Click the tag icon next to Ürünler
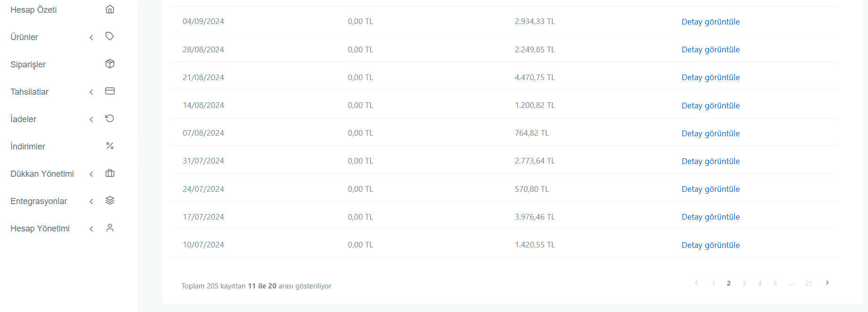Image resolution: width=868 pixels, height=312 pixels. point(110,36)
